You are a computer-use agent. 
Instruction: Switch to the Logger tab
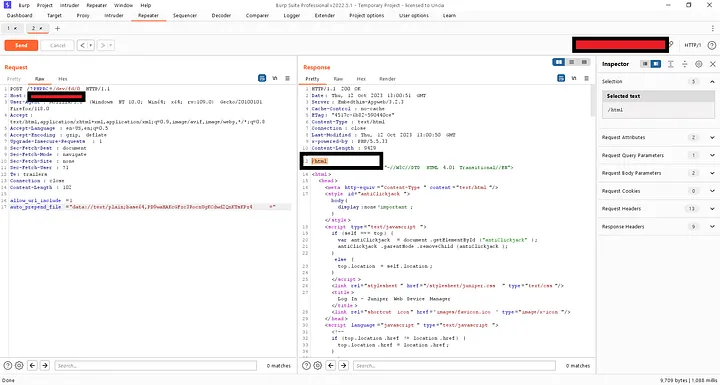[x=292, y=16]
